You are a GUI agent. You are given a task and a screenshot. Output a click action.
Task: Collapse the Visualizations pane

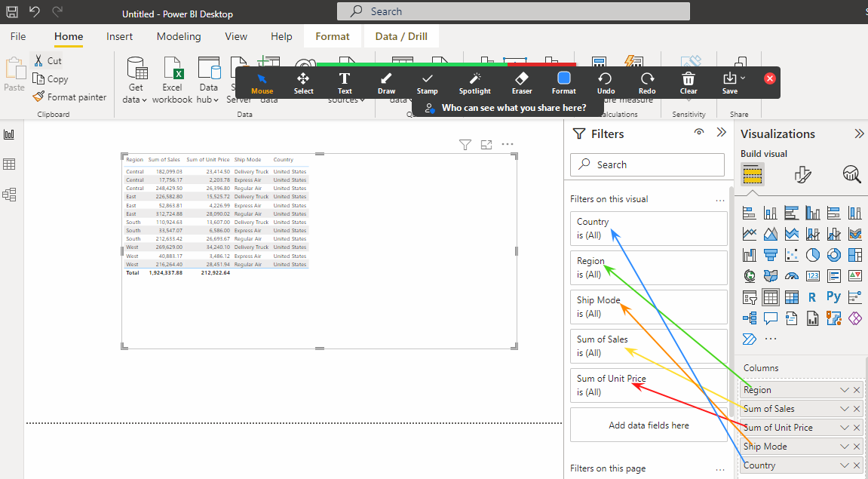859,134
